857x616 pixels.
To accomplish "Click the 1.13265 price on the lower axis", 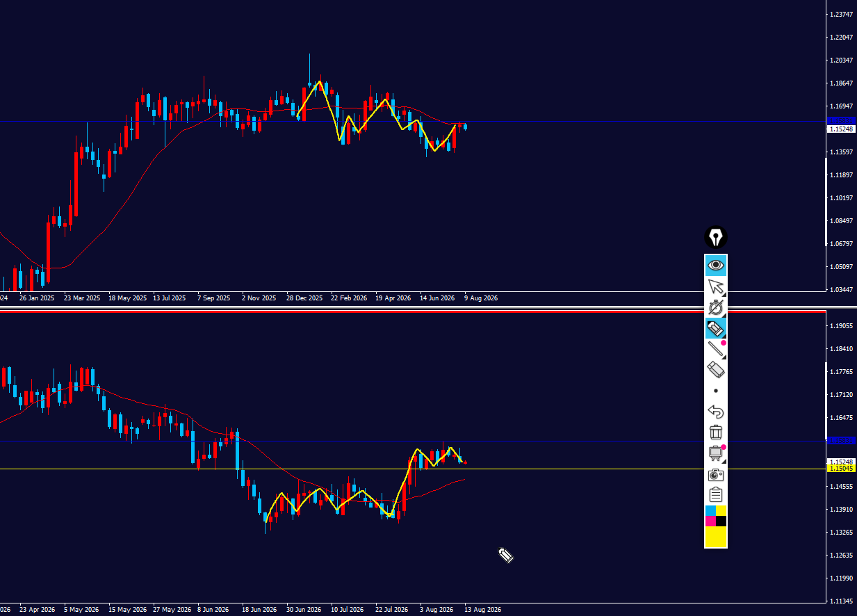I will click(x=841, y=533).
